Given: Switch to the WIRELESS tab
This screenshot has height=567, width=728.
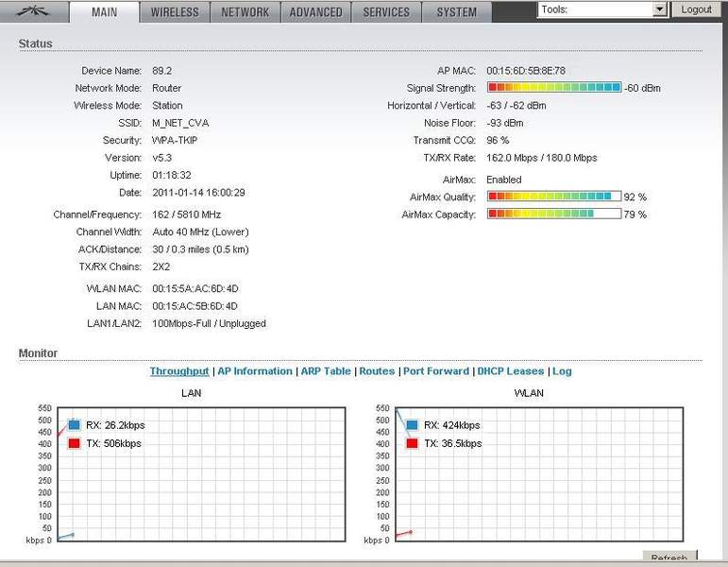Looking at the screenshot, I should point(175,11).
